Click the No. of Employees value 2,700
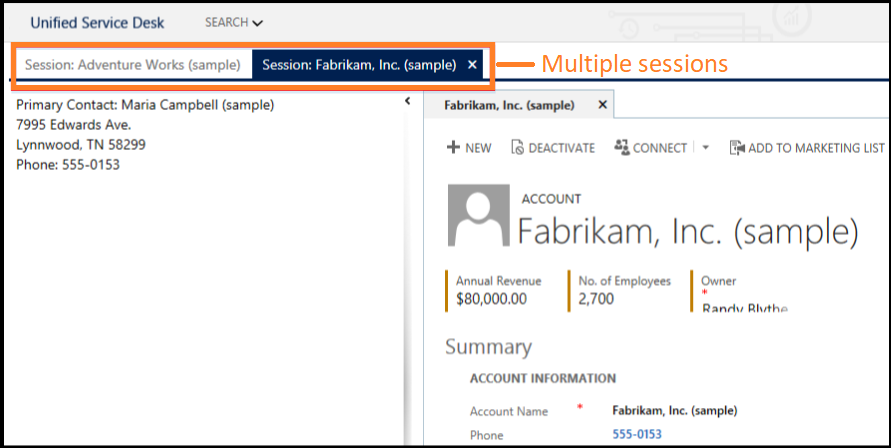This screenshot has width=891, height=448. [x=596, y=298]
